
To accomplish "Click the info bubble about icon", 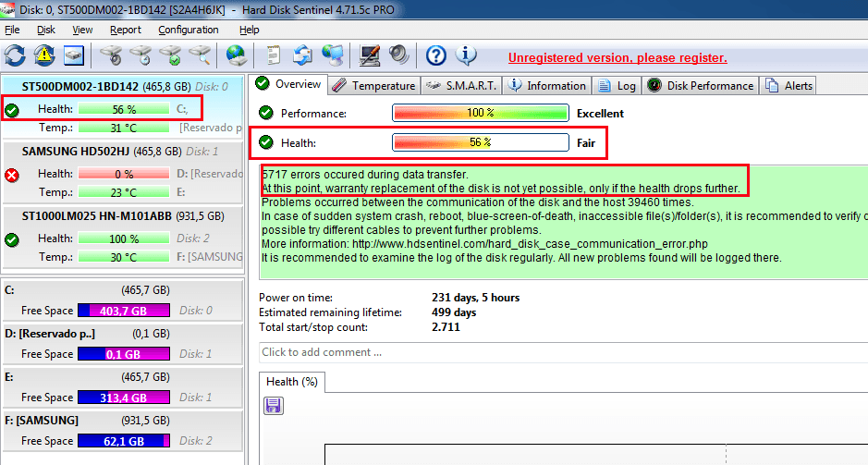I will (x=466, y=55).
